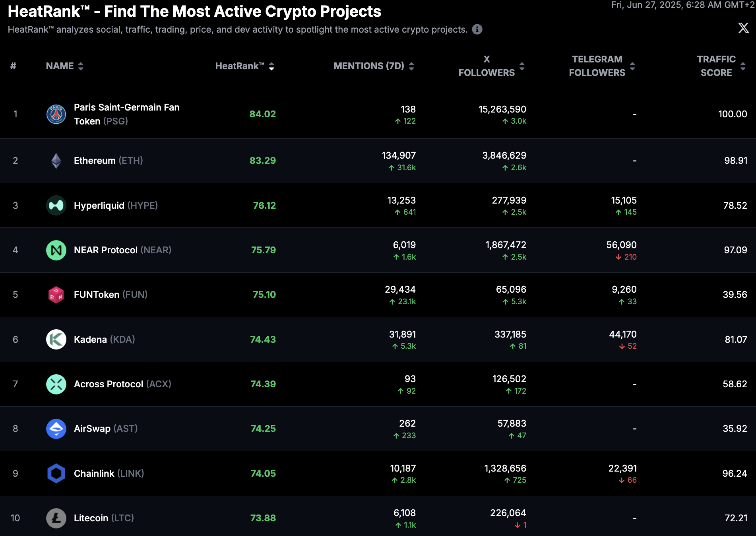The height and width of the screenshot is (536, 756).
Task: Open the NEAR Protocol (NEAR) project page
Action: point(122,250)
